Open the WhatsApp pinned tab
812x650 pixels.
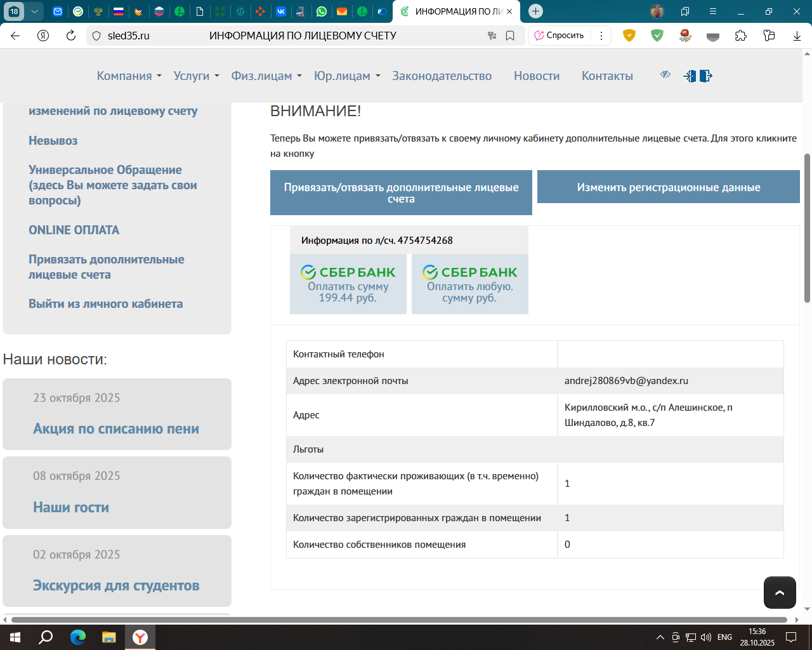pyautogui.click(x=322, y=11)
